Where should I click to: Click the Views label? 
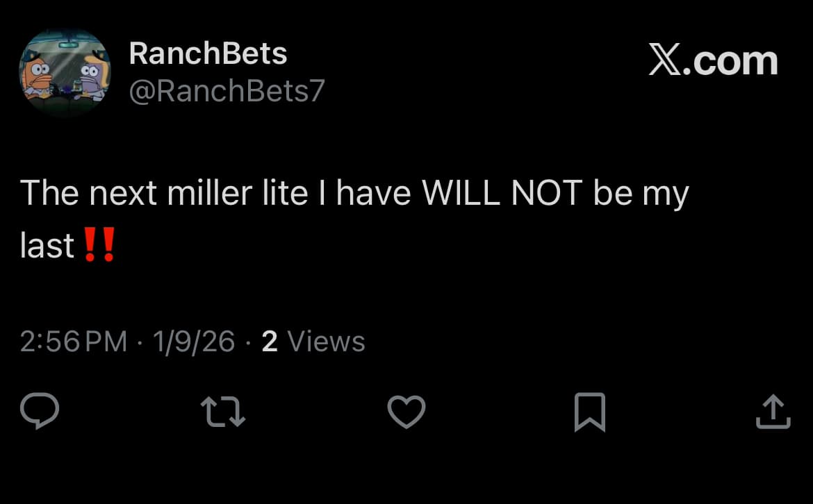(326, 342)
